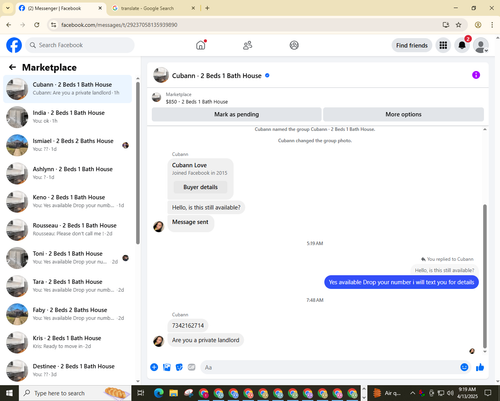Open emoji picker in message box
The width and height of the screenshot is (500, 401).
click(464, 367)
